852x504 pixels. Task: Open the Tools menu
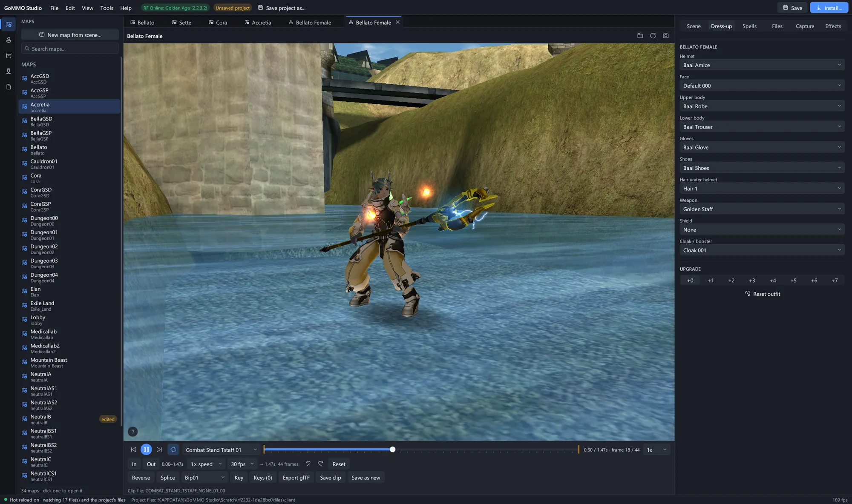coord(106,8)
